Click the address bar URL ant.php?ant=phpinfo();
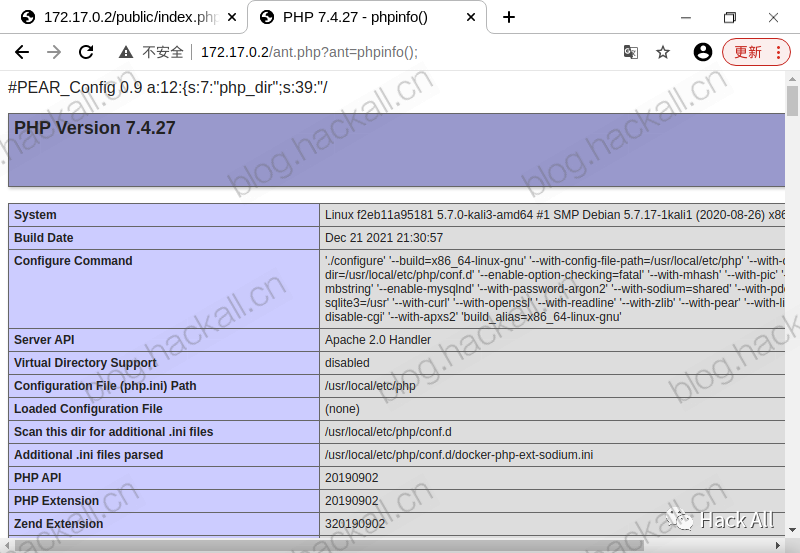 [x=309, y=52]
